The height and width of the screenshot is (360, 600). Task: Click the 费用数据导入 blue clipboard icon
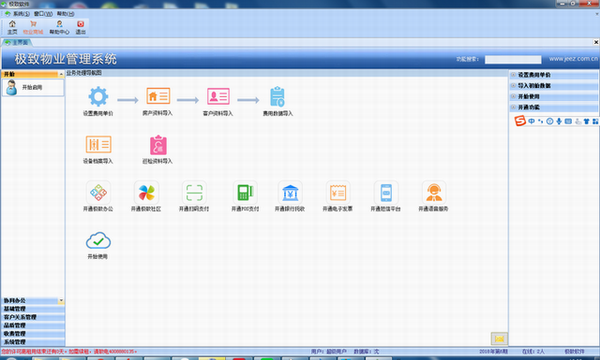coord(277,96)
